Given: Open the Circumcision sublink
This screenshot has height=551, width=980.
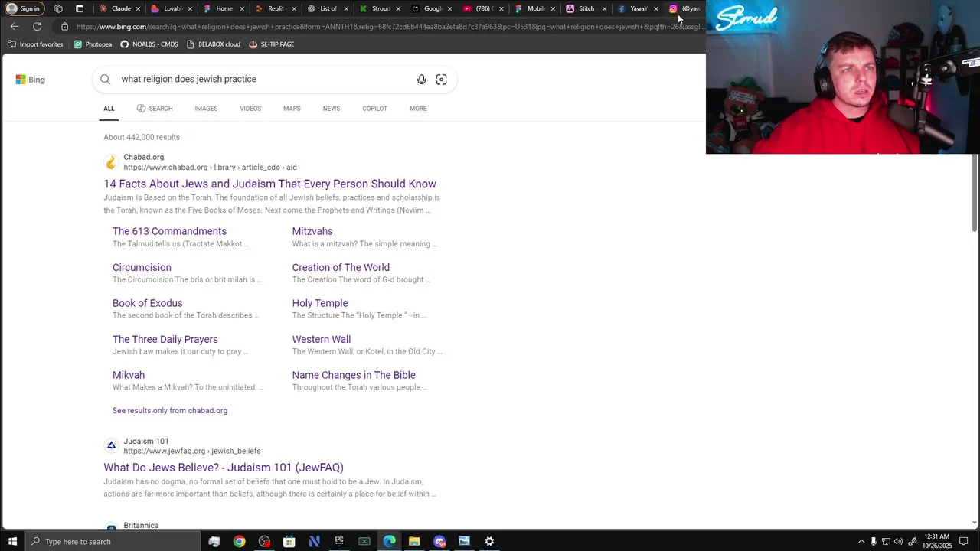Looking at the screenshot, I should 142,267.
